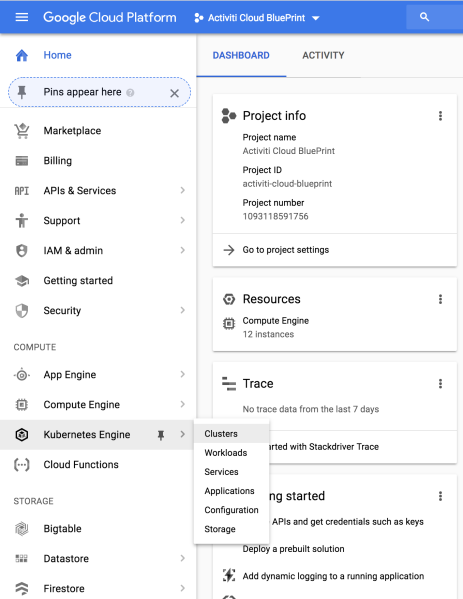Click the Compute Engine icon in Resources card
The height and width of the screenshot is (599, 463).
tap(229, 324)
